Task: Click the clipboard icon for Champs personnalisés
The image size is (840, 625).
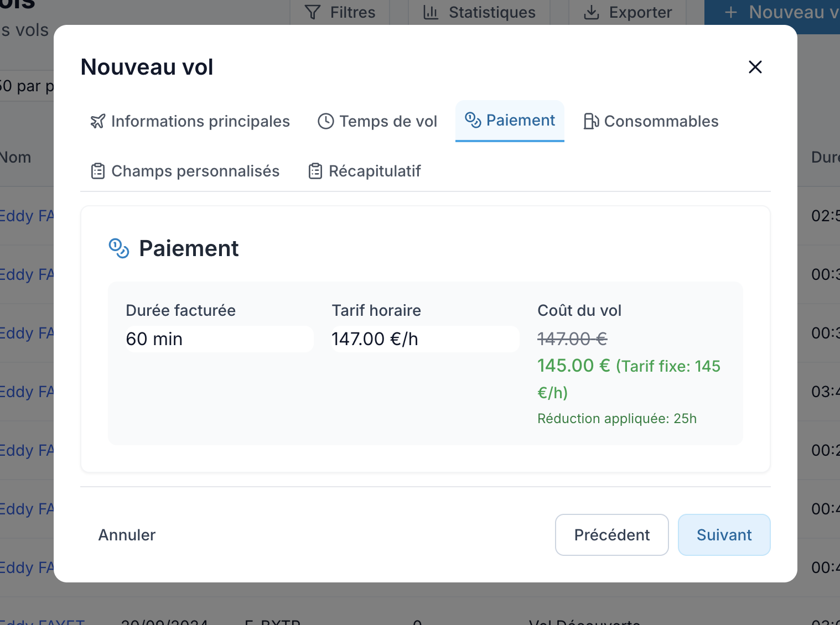Action: [x=97, y=171]
